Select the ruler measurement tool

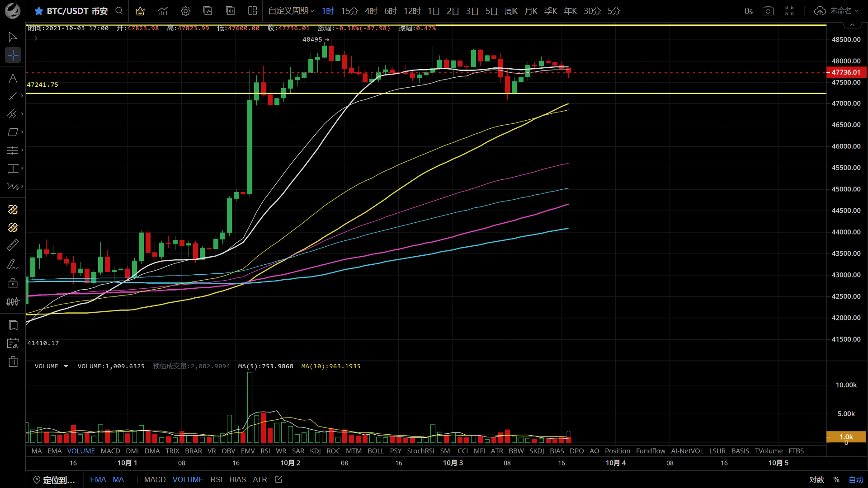[13, 245]
